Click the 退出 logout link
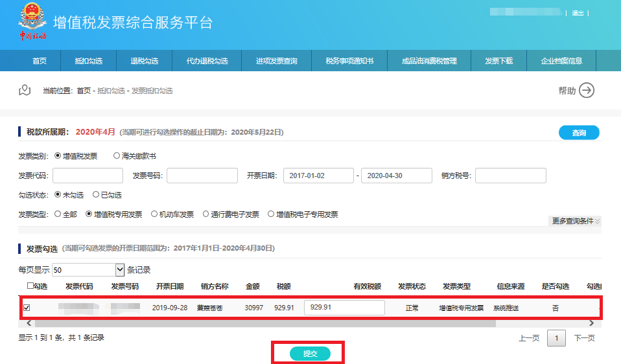Image resolution: width=621 pixels, height=364 pixels. pyautogui.click(x=578, y=13)
